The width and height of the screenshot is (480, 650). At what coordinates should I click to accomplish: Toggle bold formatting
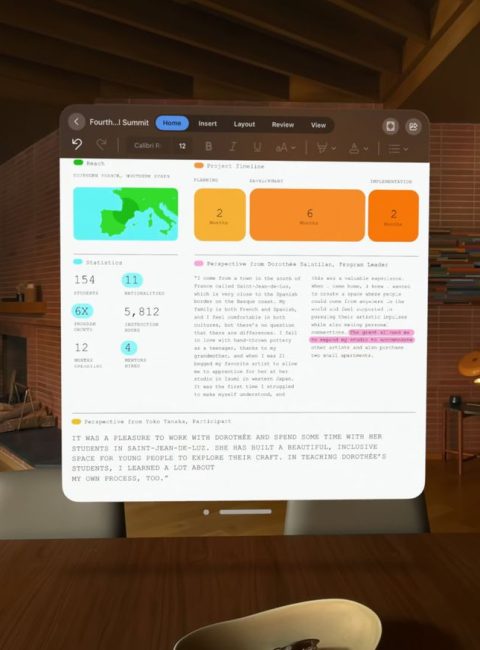coord(208,146)
